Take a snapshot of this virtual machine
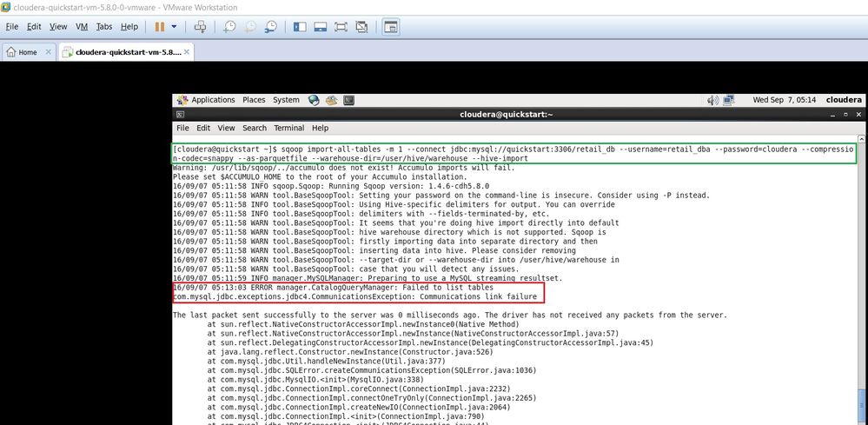868x425 pixels. [229, 27]
